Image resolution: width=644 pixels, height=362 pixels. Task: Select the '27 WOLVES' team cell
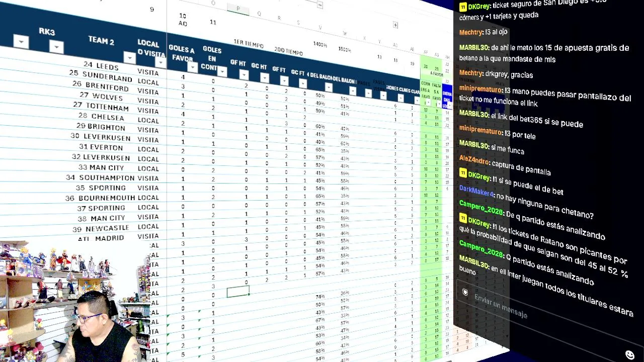101,96
